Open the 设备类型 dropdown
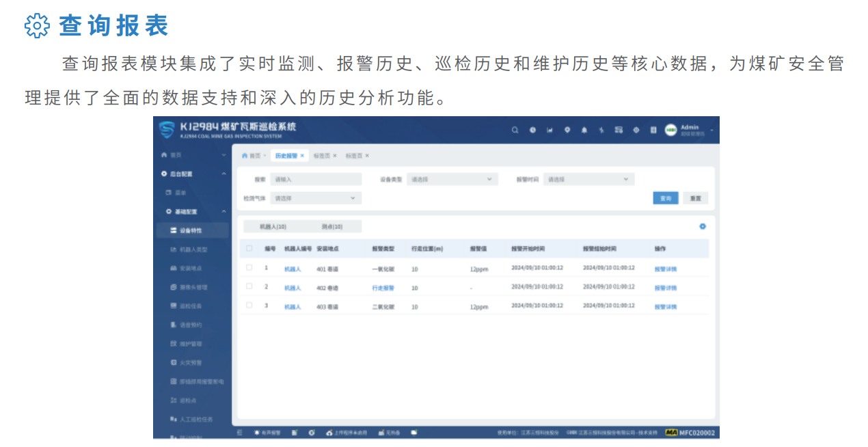Screen dimensions: 868x447 tap(452, 180)
